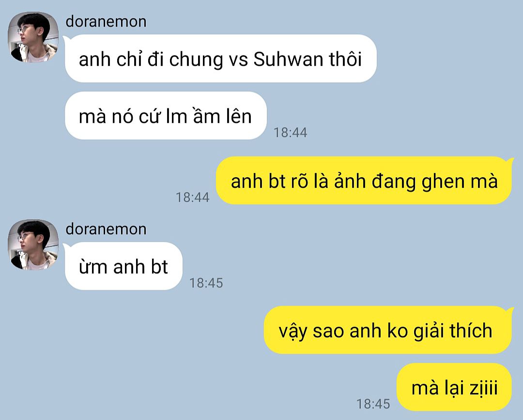
Task: Select the white 'ừm anh bt' message bubble
Action: 123,266
